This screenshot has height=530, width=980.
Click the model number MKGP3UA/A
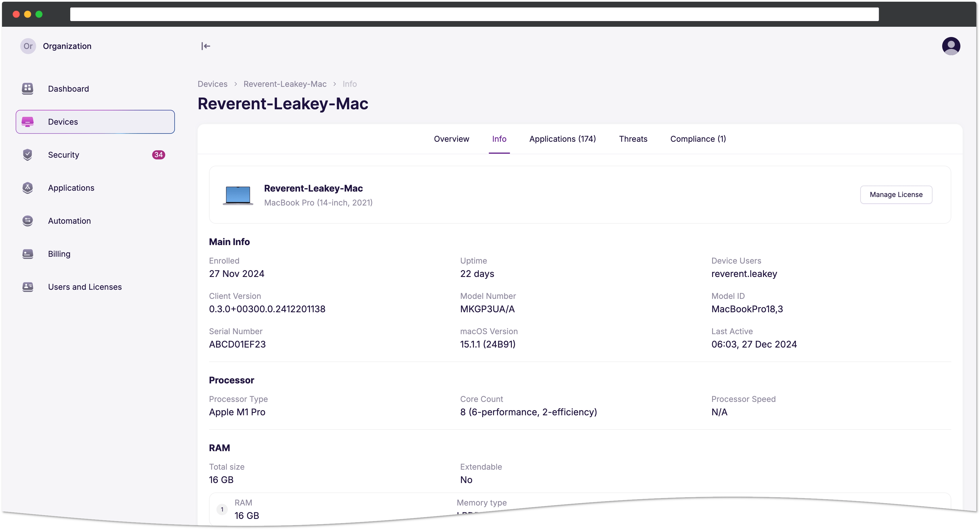click(x=487, y=309)
